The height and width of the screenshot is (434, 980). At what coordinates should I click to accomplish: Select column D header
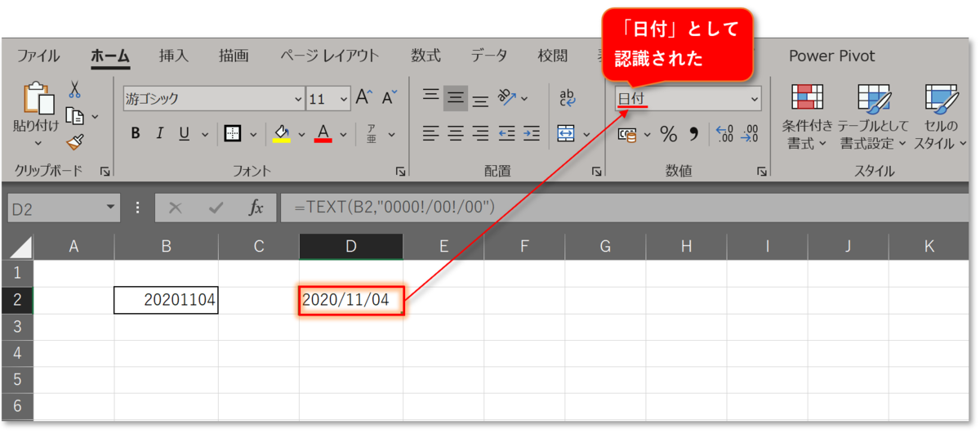(x=350, y=246)
